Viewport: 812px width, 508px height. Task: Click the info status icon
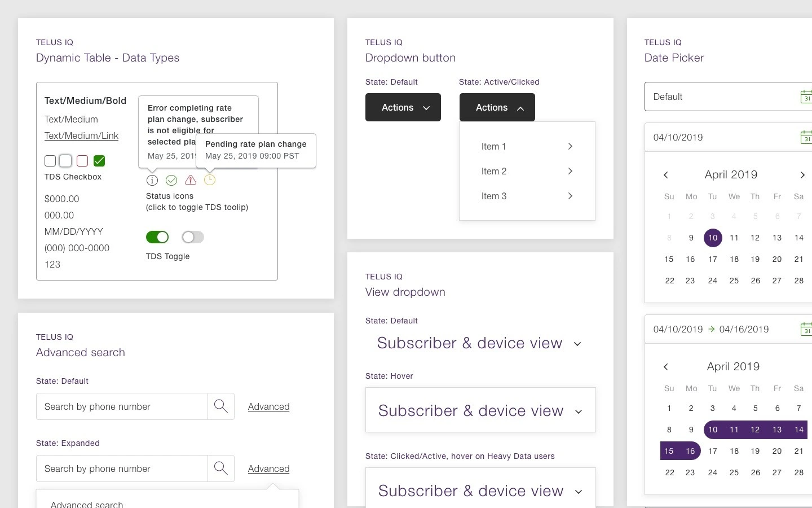pos(152,180)
